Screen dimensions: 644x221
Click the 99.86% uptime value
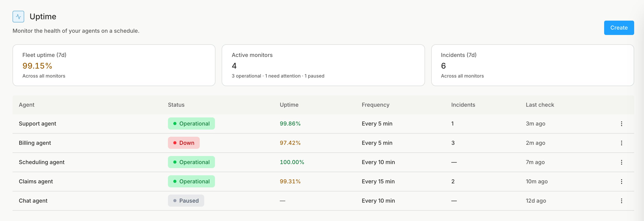click(x=290, y=124)
